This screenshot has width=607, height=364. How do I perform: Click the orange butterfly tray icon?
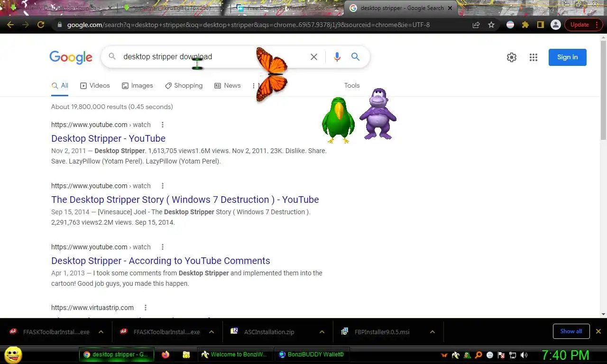pos(444,355)
